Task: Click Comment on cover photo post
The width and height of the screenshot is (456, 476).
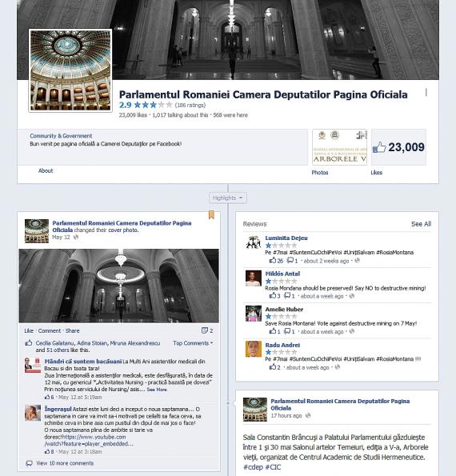Action: (x=50, y=330)
